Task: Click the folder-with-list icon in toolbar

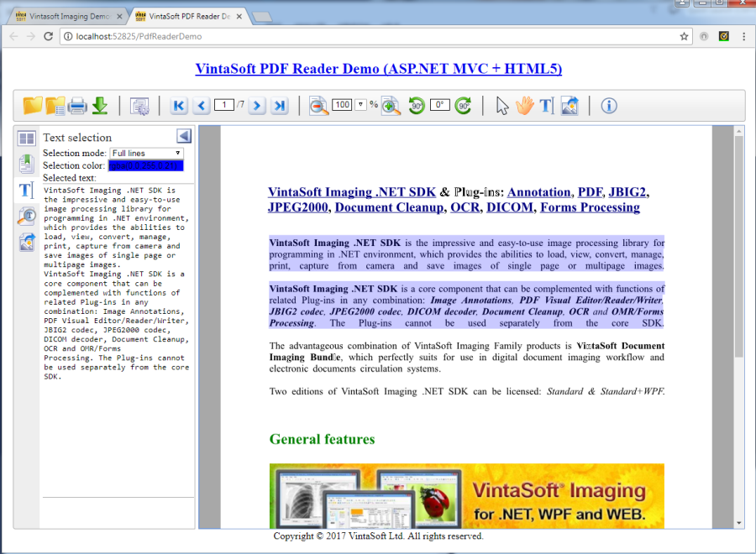Action: (55, 106)
